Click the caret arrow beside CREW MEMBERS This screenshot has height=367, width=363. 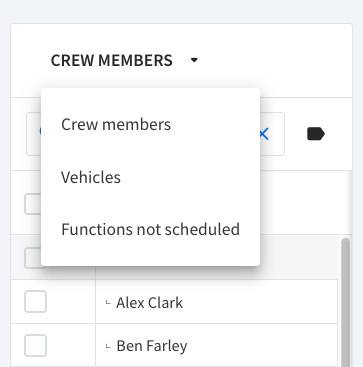194,60
